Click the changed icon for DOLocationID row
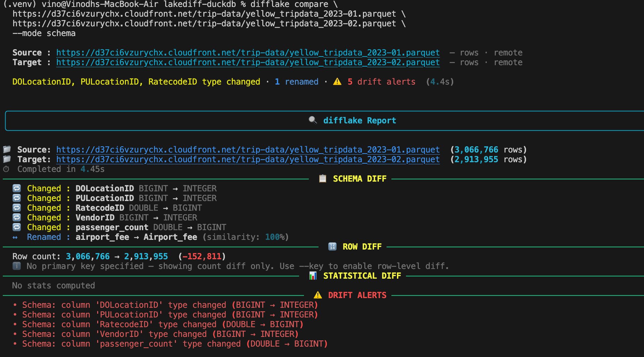 tap(17, 188)
